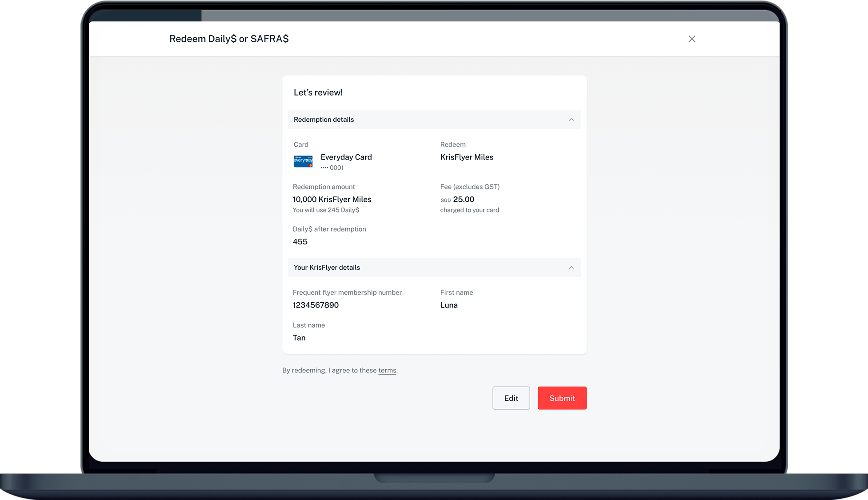Click the Daily$ after redemption value 455

[x=300, y=242]
